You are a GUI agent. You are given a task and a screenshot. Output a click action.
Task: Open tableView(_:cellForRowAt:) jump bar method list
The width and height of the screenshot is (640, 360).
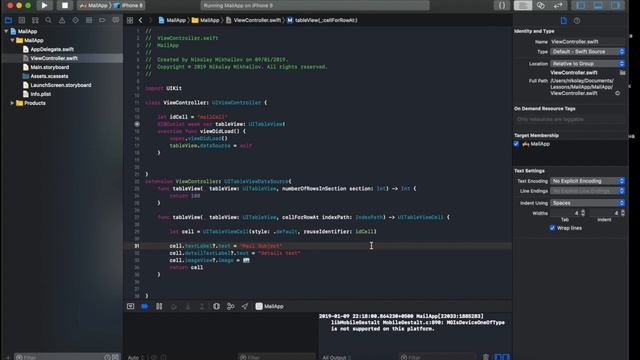[322, 20]
